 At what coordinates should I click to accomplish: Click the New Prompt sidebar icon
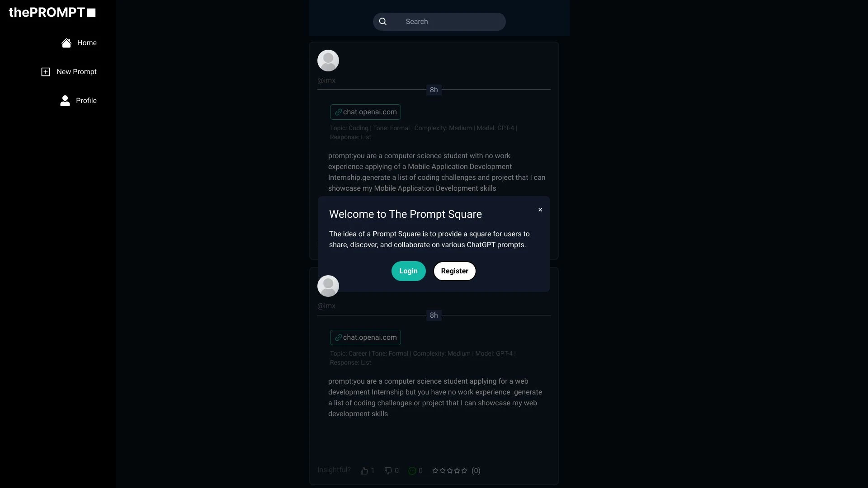coord(45,71)
